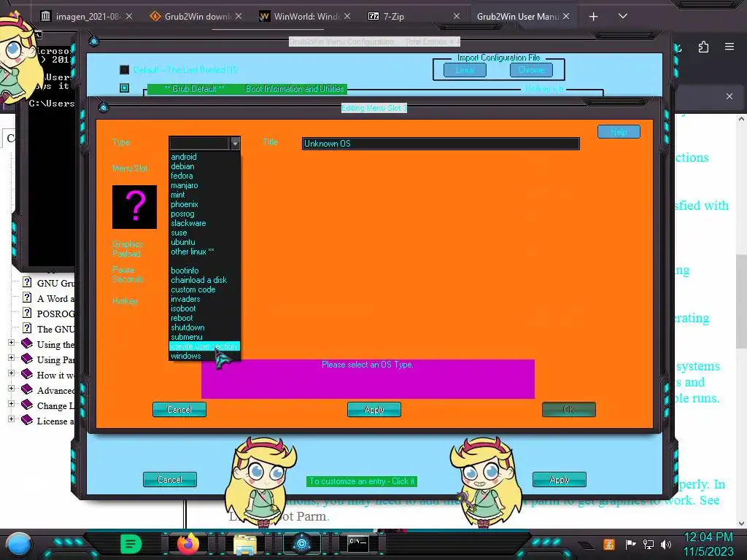
Task: Expand 'How it w...' help tree node
Action: (12, 373)
